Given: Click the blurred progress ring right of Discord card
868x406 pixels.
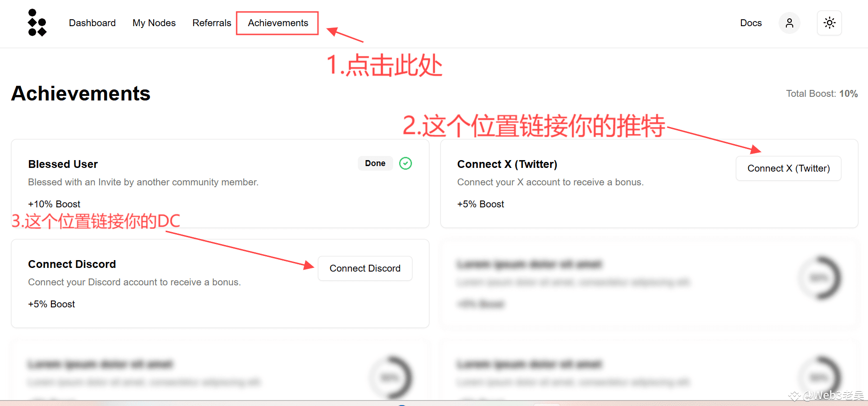Looking at the screenshot, I should click(x=819, y=278).
